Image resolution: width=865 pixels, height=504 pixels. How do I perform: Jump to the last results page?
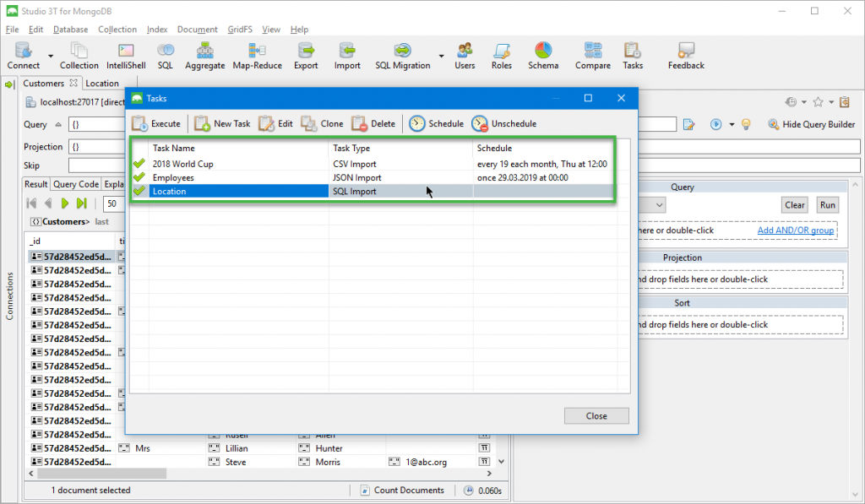coord(82,203)
